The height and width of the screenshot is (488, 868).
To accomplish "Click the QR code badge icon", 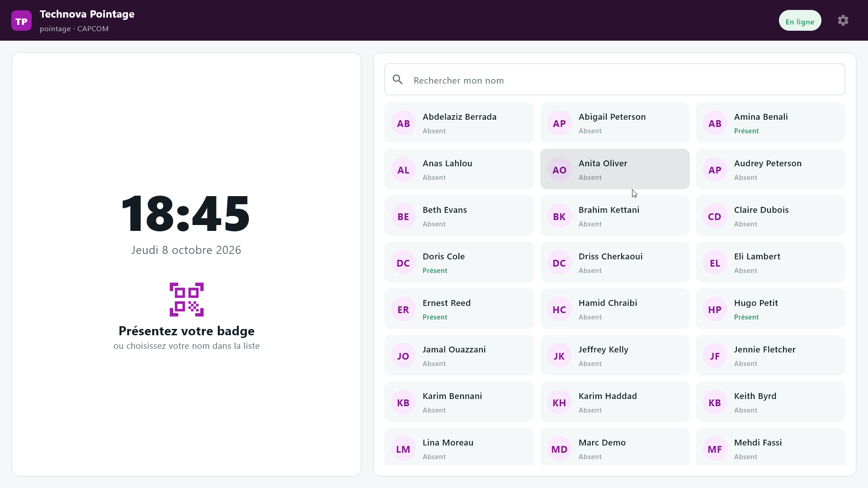I will click(x=187, y=300).
